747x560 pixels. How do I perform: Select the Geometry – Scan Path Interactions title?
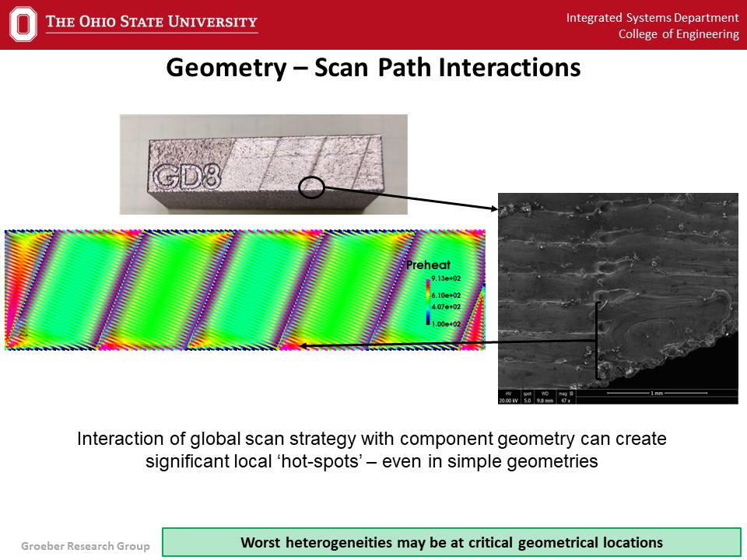coord(373,68)
